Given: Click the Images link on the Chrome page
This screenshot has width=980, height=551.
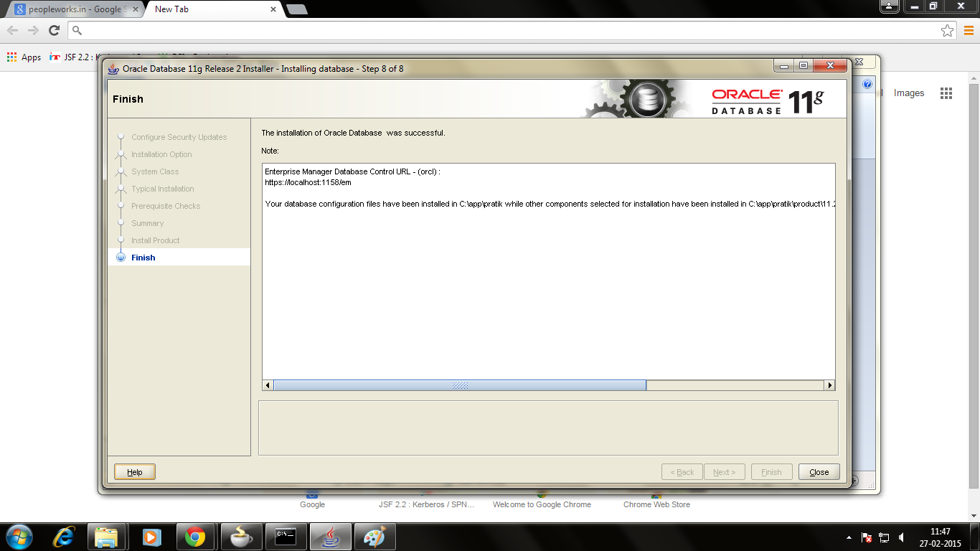Looking at the screenshot, I should click(x=909, y=93).
